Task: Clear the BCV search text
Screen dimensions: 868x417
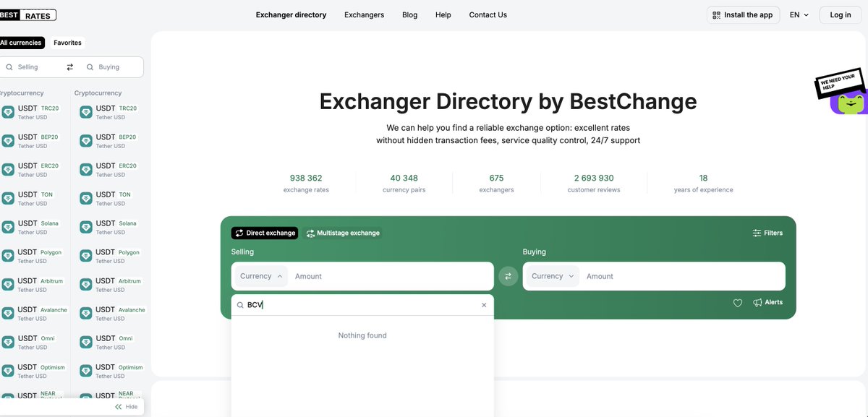Action: point(485,305)
